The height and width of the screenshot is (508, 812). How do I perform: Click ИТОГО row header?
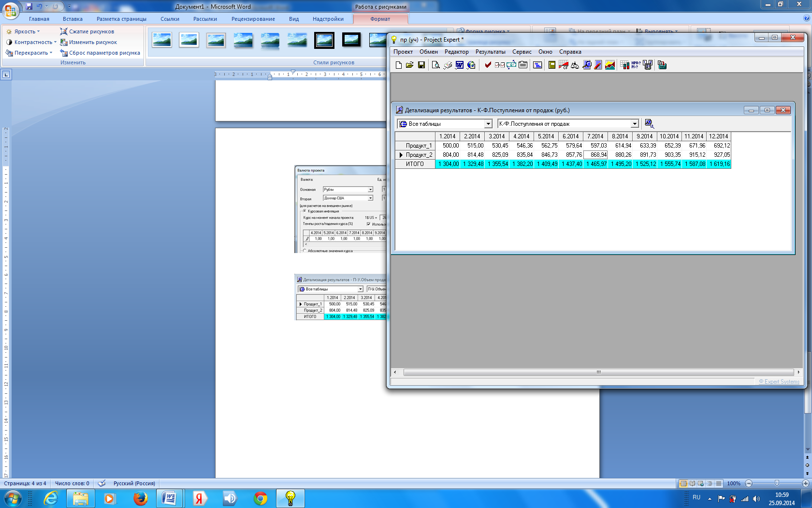(x=415, y=164)
